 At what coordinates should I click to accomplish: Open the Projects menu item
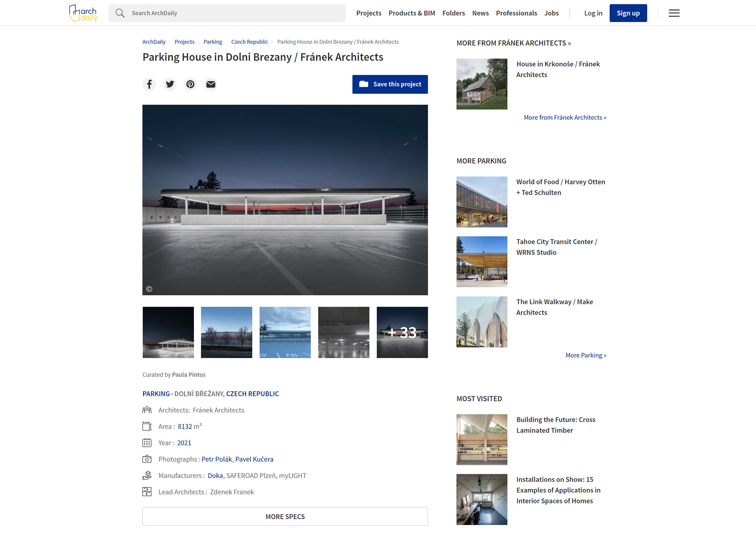point(369,13)
